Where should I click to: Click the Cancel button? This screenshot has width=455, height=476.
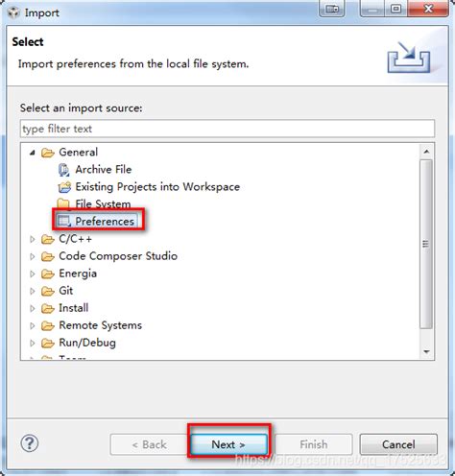click(x=398, y=444)
